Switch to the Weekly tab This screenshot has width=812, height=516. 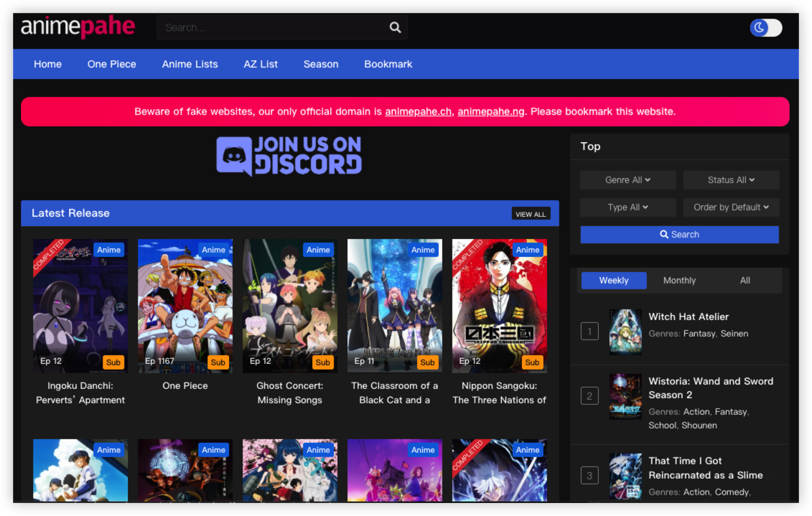tap(614, 281)
